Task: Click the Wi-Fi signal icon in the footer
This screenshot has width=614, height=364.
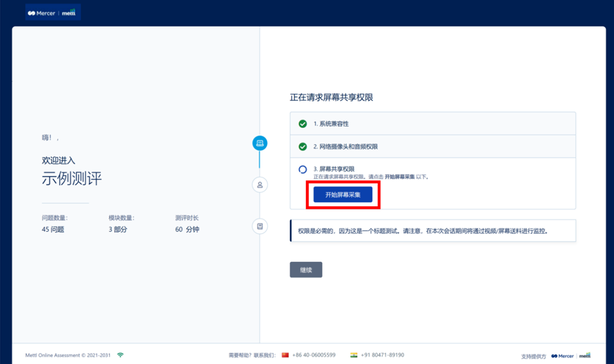Action: click(120, 355)
